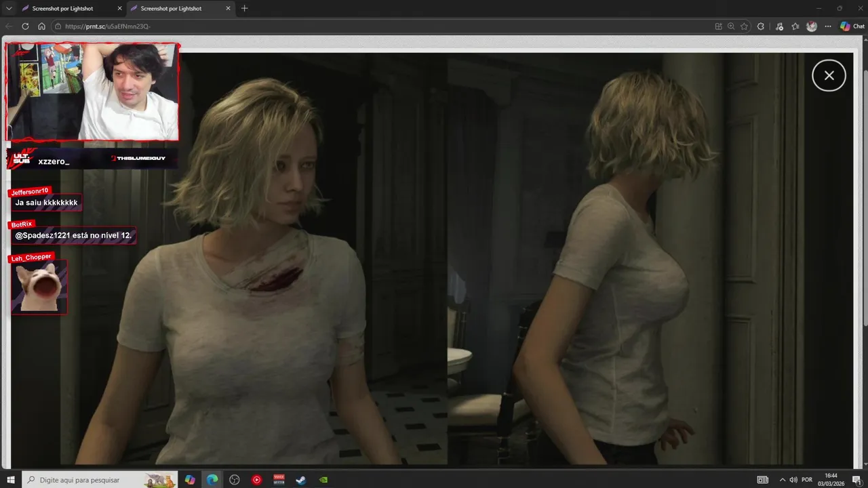
Task: Open the browser extensions menu
Action: point(761,26)
